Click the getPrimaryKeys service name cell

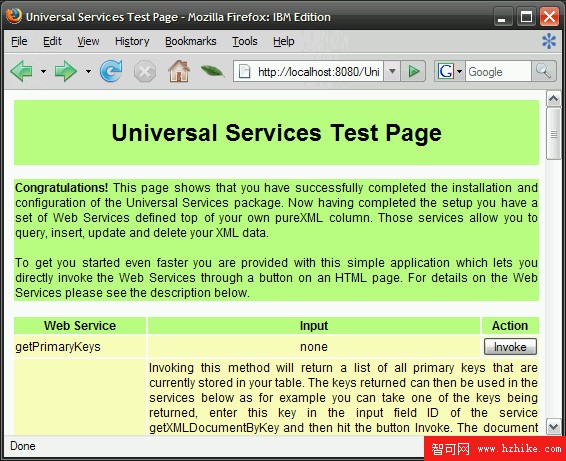(x=80, y=347)
